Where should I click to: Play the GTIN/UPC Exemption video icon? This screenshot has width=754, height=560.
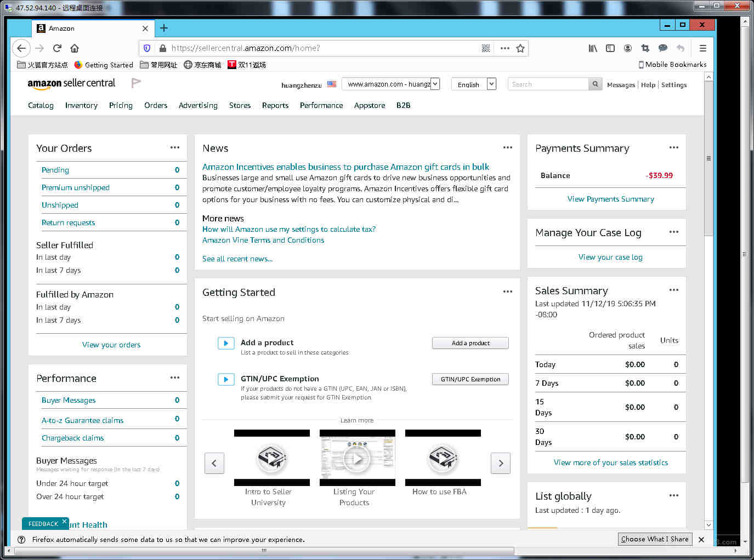coord(226,379)
